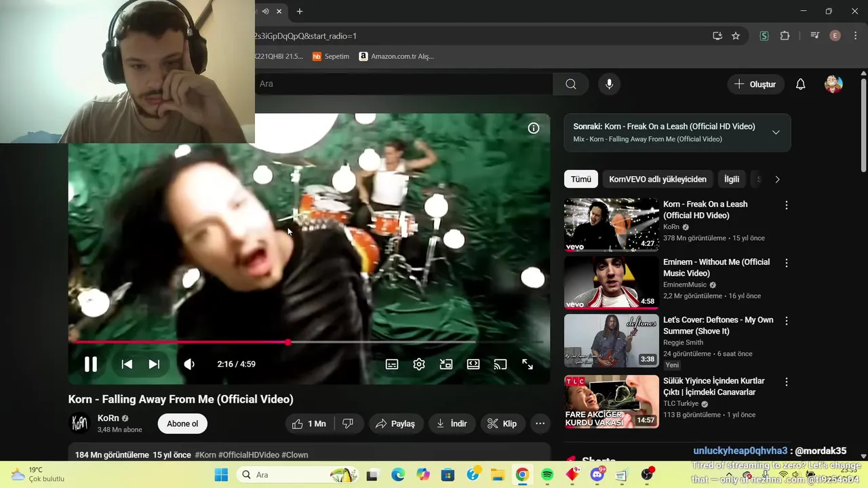The height and width of the screenshot is (488, 868).
Task: Open the Amazon.com.tr bookmark
Action: coord(397,56)
